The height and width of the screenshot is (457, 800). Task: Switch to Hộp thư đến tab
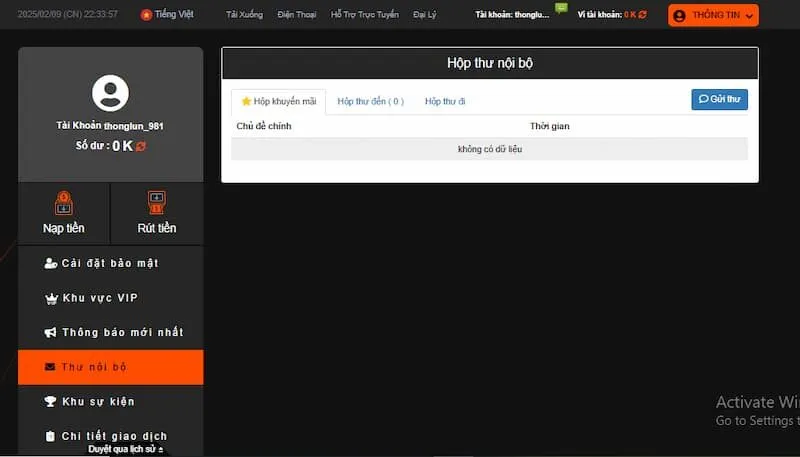[x=370, y=101]
